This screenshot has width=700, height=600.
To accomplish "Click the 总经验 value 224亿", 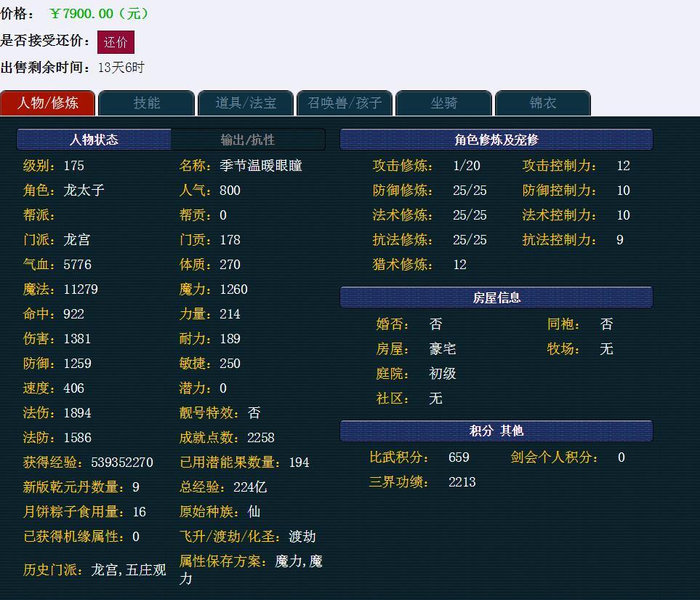I will (250, 487).
